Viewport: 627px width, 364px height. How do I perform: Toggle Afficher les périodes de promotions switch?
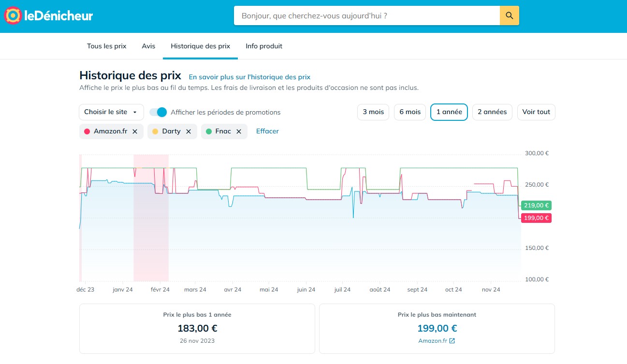(158, 112)
